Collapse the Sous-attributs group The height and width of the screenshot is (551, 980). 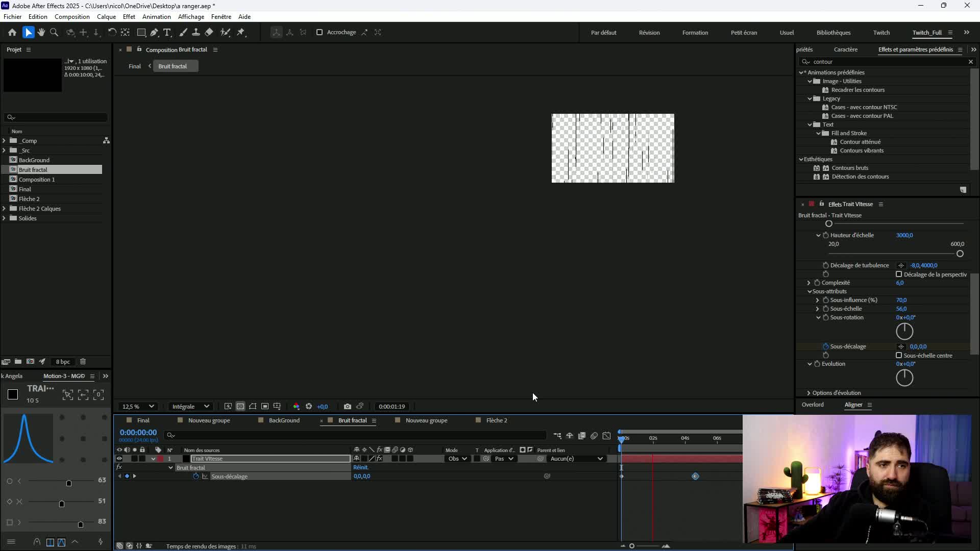point(810,291)
